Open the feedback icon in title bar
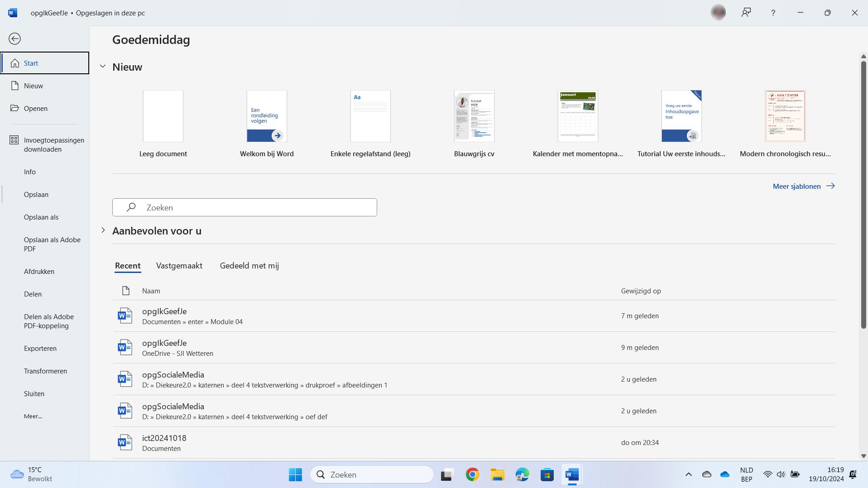Image resolution: width=868 pixels, height=488 pixels. tap(746, 13)
